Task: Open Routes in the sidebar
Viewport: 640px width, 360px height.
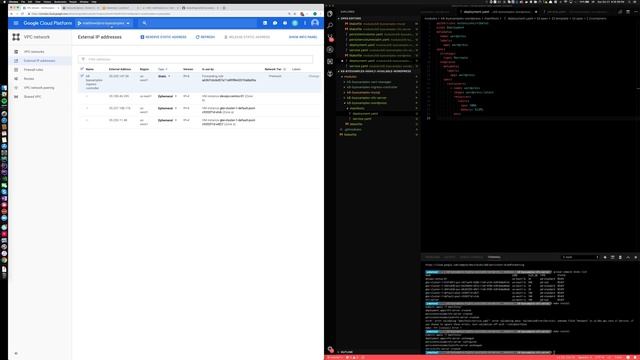Action: pyautogui.click(x=29, y=79)
